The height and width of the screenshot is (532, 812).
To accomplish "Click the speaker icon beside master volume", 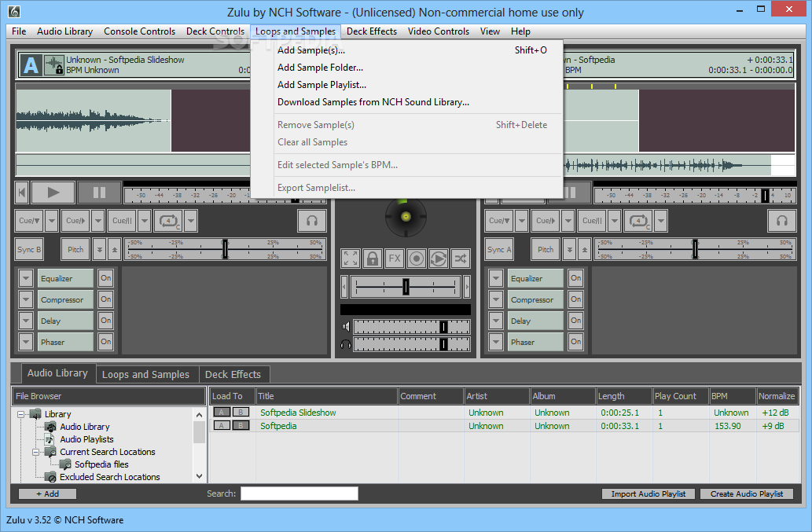I will click(345, 327).
